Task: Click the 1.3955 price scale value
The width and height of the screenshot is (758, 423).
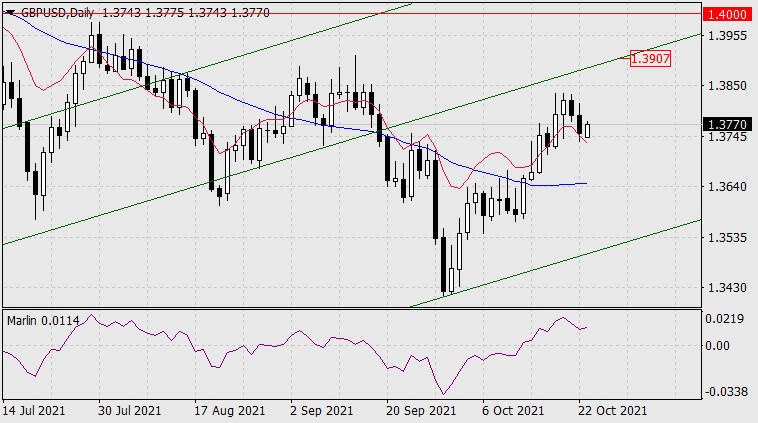Action: click(x=727, y=35)
